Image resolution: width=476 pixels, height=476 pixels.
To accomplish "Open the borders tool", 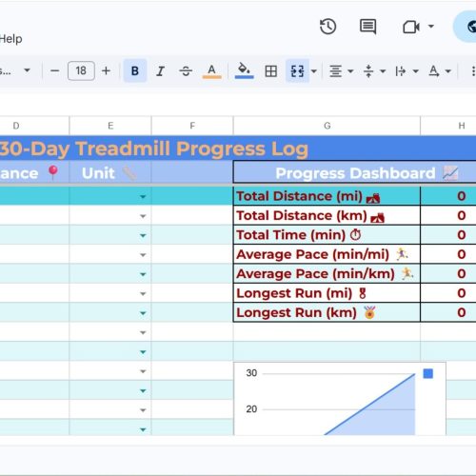I will click(x=270, y=71).
